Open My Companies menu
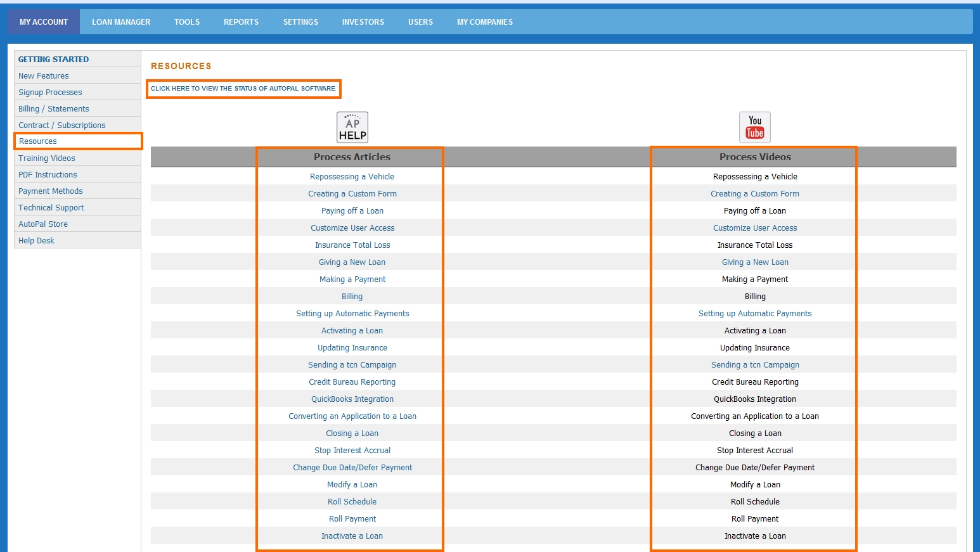980x552 pixels. click(485, 22)
